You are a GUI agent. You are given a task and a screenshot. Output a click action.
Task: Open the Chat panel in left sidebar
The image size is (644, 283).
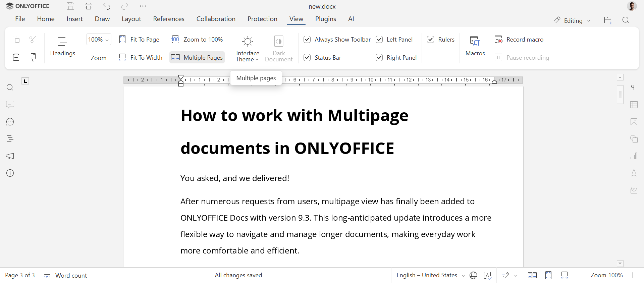[10, 122]
